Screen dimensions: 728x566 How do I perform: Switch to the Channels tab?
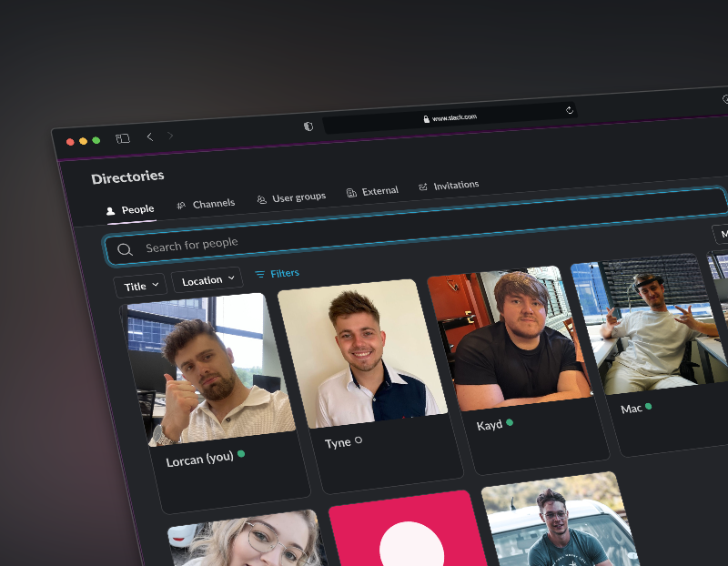[x=207, y=205]
